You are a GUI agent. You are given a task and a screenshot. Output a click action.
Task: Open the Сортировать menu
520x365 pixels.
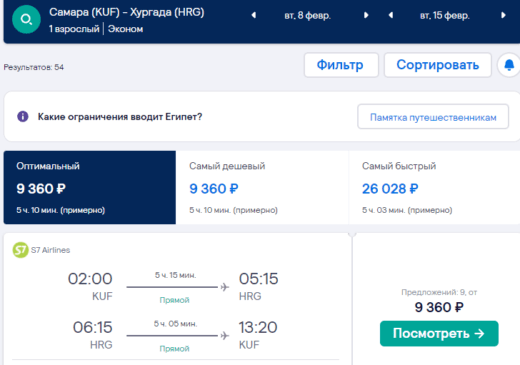[438, 65]
